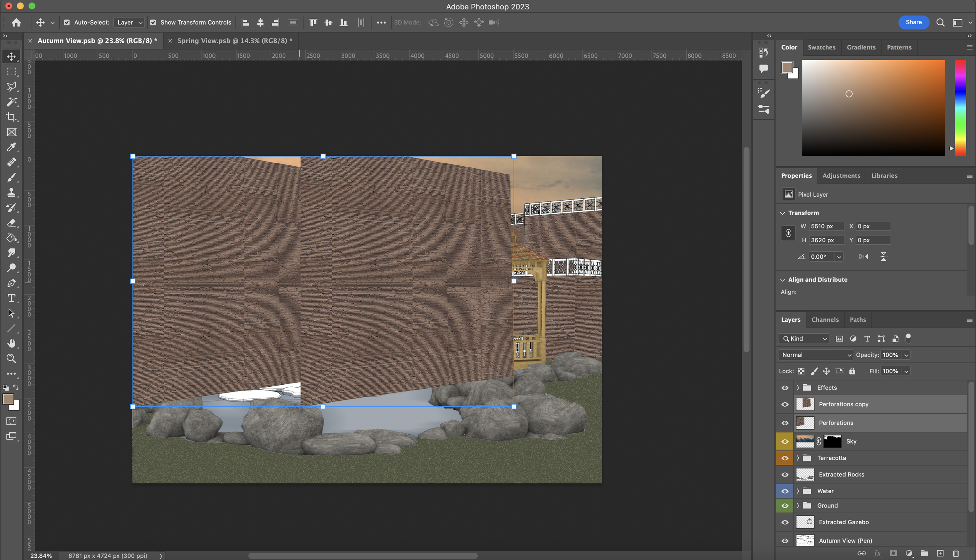Select the Path Selection tool
Image resolution: width=976 pixels, height=560 pixels.
(11, 313)
